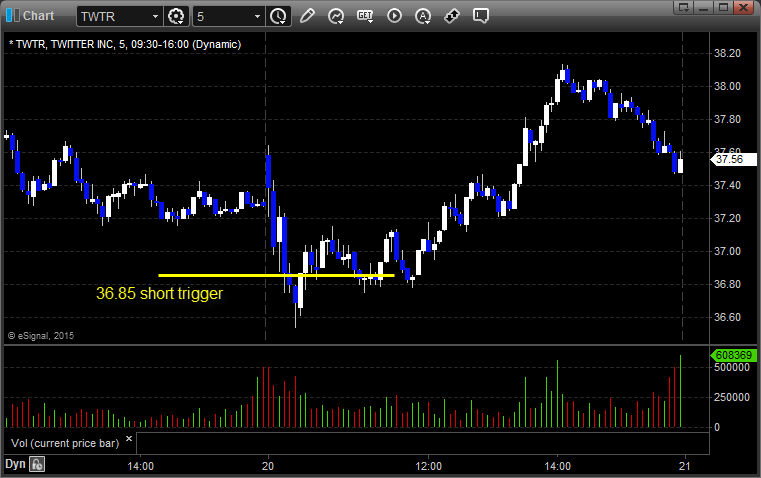Expand the TWTR symbol dropdown arrow

coord(155,16)
